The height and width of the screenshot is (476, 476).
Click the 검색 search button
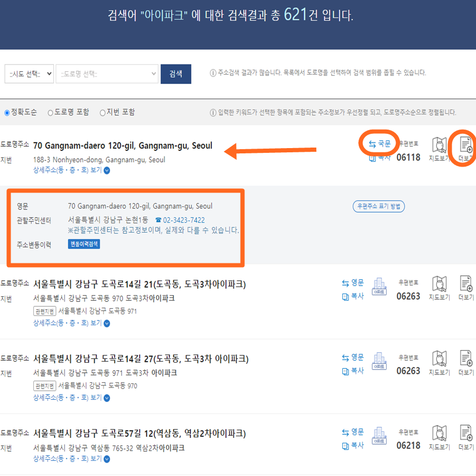[176, 74]
